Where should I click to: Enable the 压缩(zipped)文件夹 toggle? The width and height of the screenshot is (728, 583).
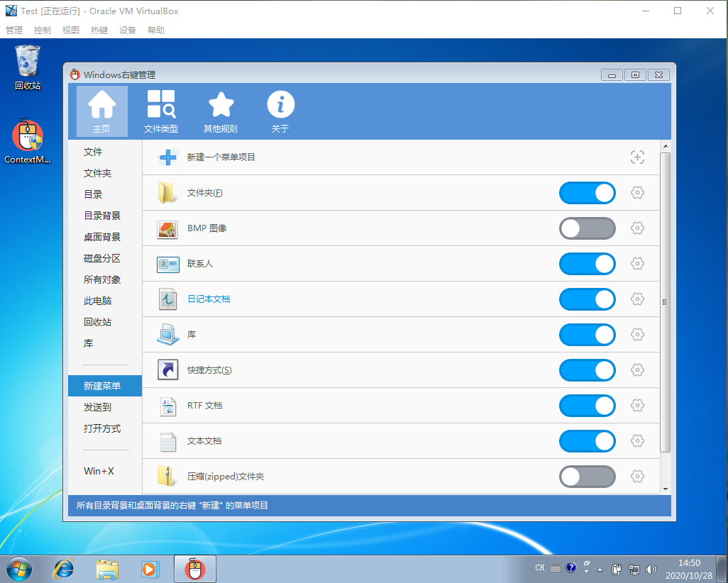(x=587, y=477)
